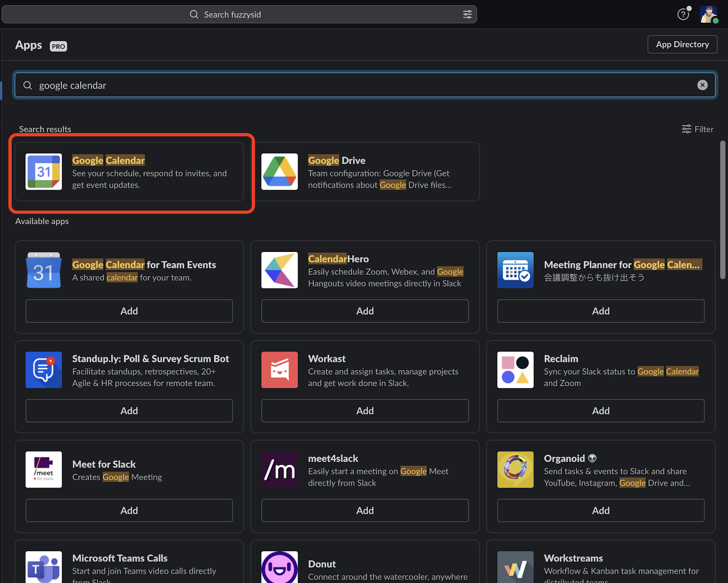The image size is (728, 583).
Task: Select the Workstreams app icon
Action: (516, 567)
